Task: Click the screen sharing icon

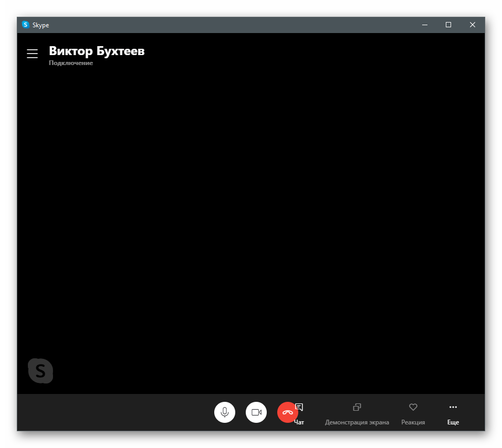Action: point(357,407)
